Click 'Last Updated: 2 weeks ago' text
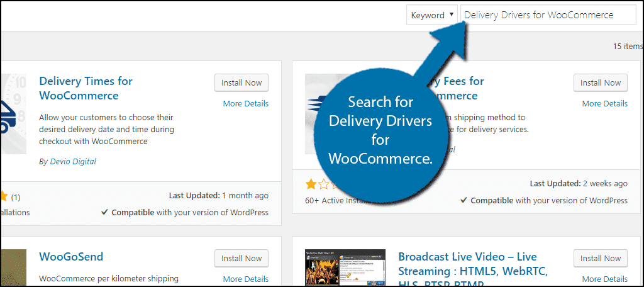Viewport: 644px width, 287px height. click(579, 183)
